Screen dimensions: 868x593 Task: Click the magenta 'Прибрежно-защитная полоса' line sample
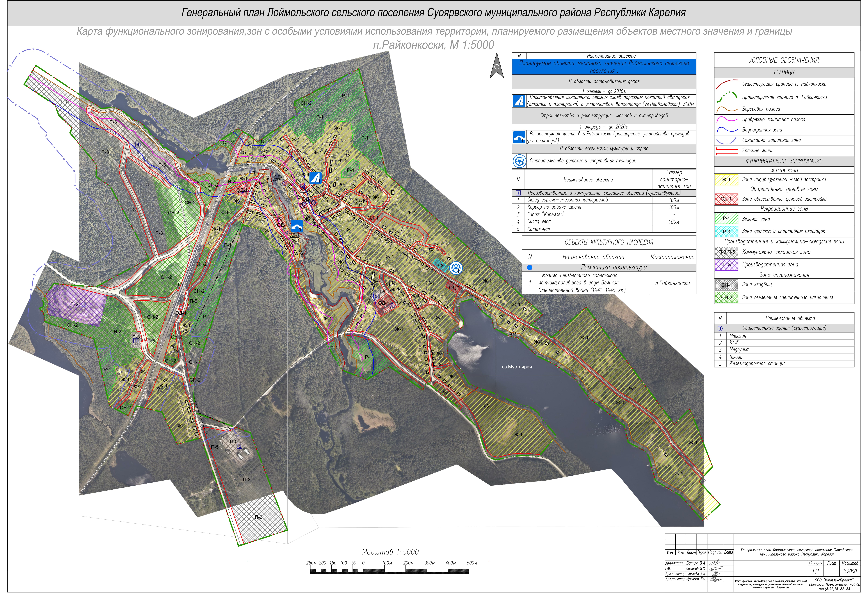pyautogui.click(x=727, y=120)
